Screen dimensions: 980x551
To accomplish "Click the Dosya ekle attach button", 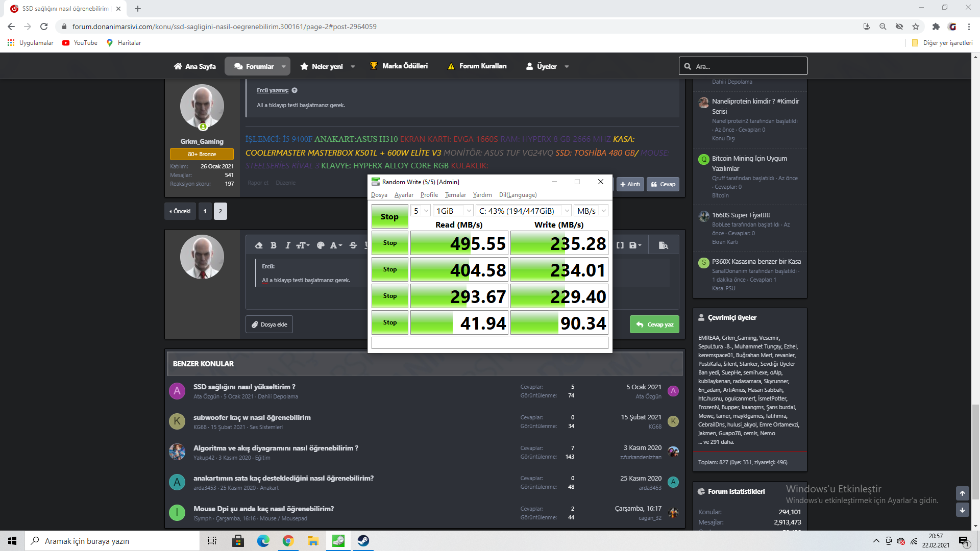I will (269, 324).
